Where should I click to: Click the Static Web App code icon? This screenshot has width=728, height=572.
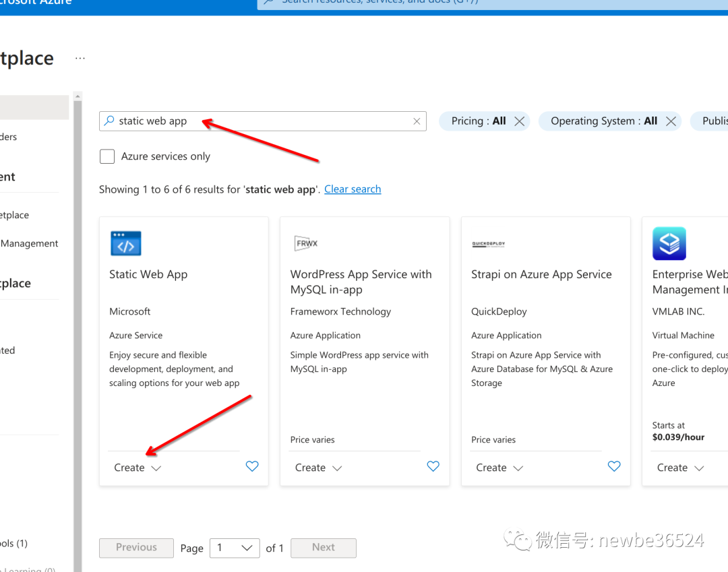pyautogui.click(x=126, y=243)
